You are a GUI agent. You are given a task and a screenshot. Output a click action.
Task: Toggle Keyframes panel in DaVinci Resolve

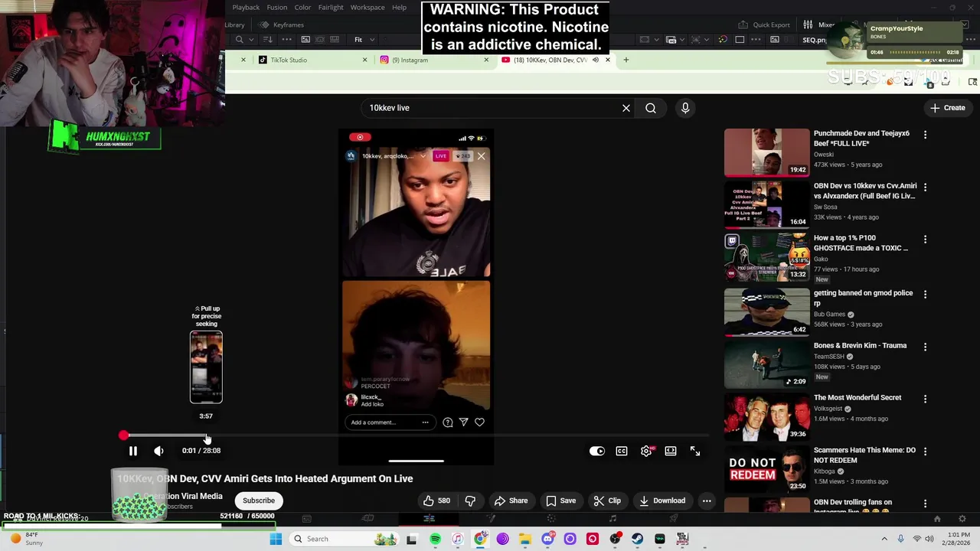tap(282, 24)
